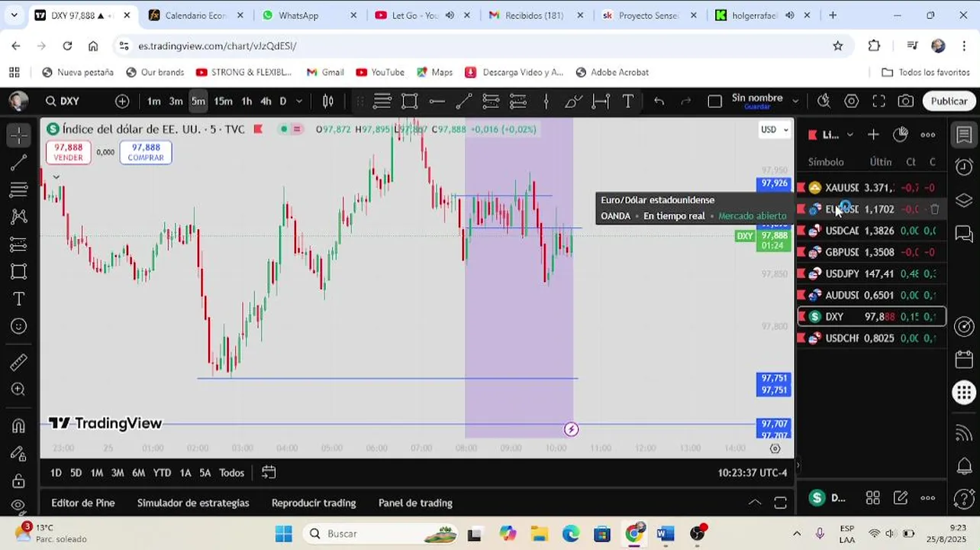Select the 1m timeframe
The image size is (980, 550).
click(x=153, y=101)
